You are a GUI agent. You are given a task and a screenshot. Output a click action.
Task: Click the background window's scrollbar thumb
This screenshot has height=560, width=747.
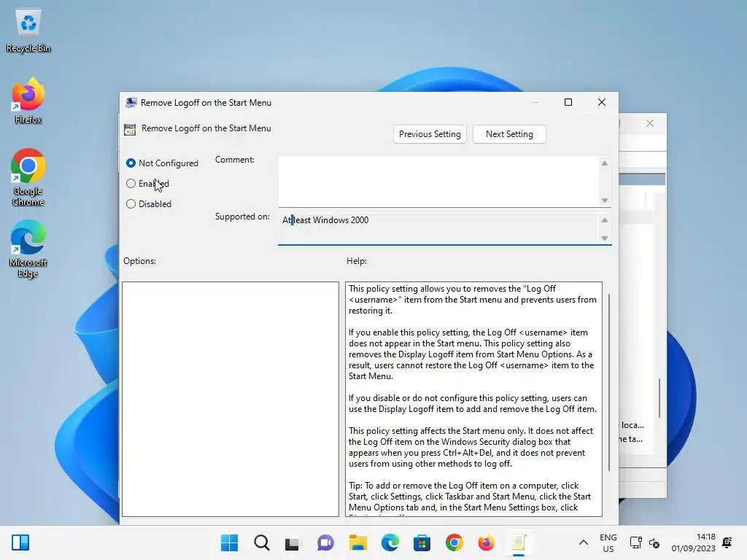click(659, 397)
